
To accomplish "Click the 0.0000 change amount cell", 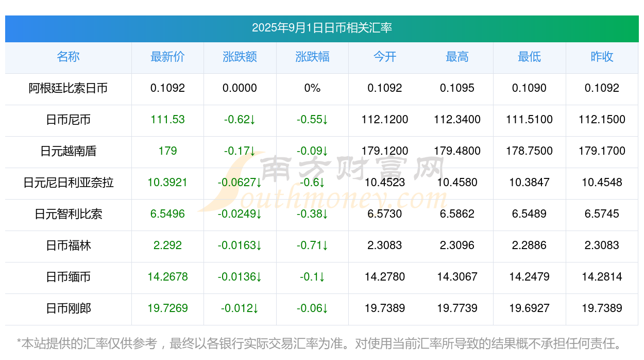I will [x=240, y=88].
